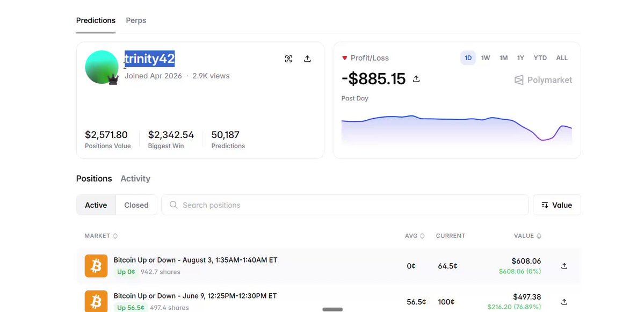Image resolution: width=644 pixels, height=312 pixels.
Task: Click the $2,342.54 Biggest Win
Action: [x=171, y=135]
